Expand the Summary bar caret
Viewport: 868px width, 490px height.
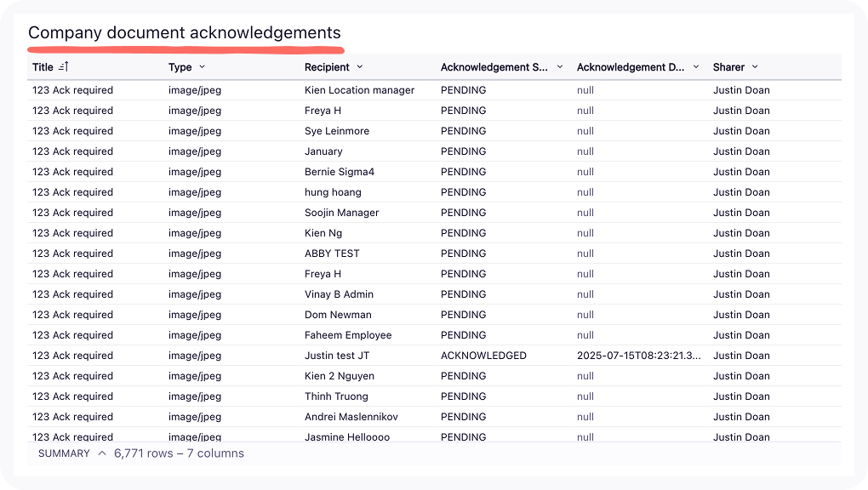pyautogui.click(x=102, y=453)
